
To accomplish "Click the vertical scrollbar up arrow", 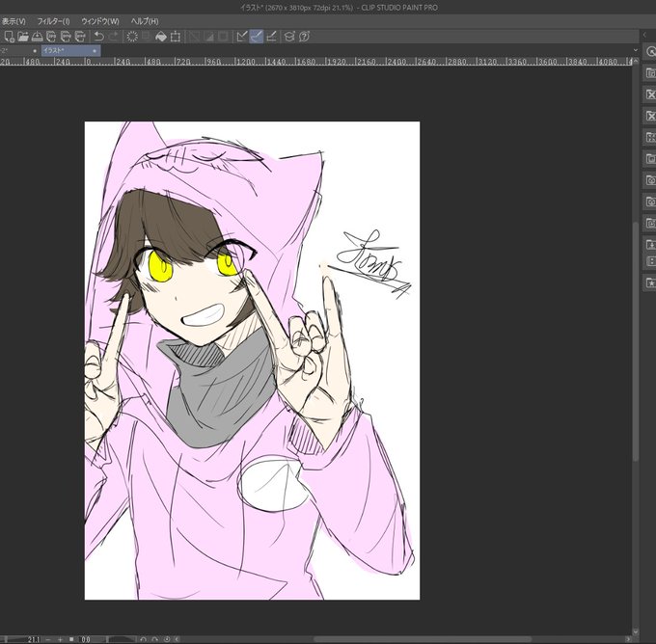I will click(x=636, y=61).
